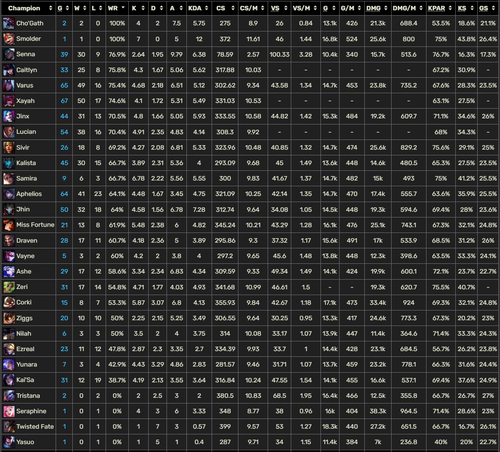Click the Caitlyn champion portrait icon

tap(9, 70)
